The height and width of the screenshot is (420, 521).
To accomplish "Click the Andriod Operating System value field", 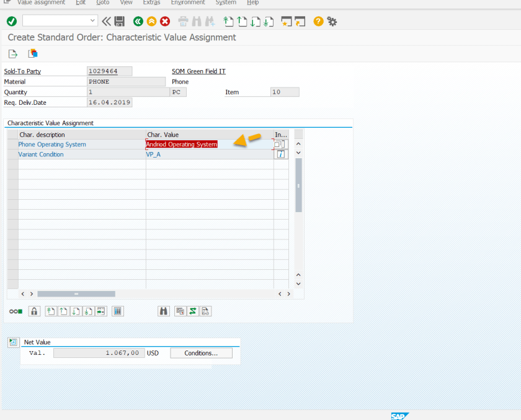I will [x=210, y=145].
